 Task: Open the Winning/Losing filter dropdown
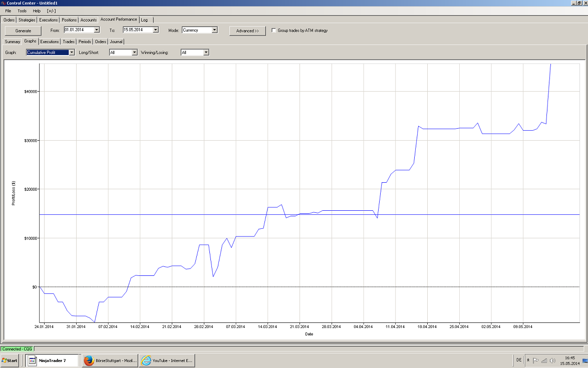click(206, 52)
